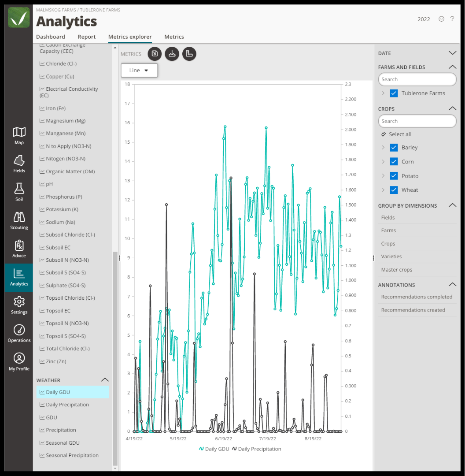Collapse the Crops filter section

(x=452, y=108)
